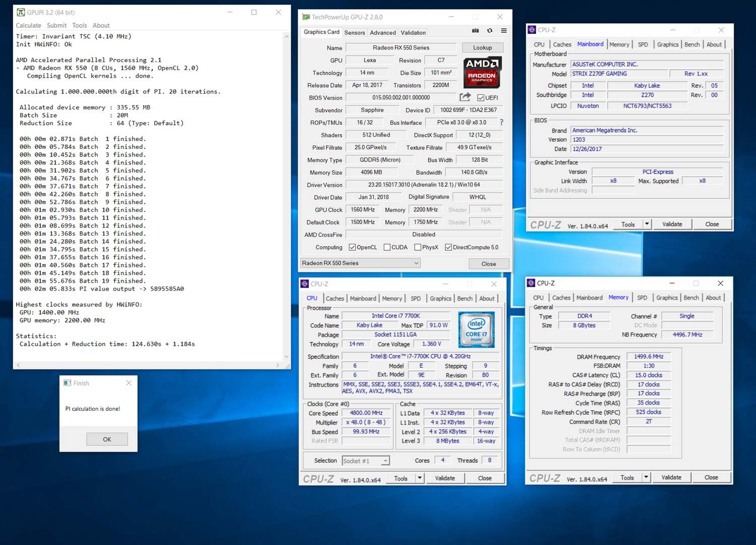Open the Radeon RX 550 Series GPU dropdown
756x545 pixels.
tap(360, 263)
